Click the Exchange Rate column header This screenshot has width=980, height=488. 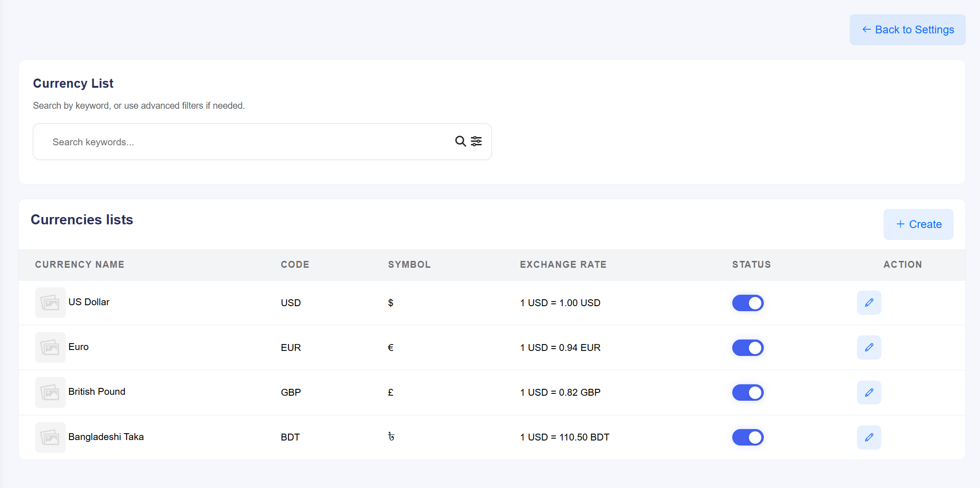click(x=563, y=265)
